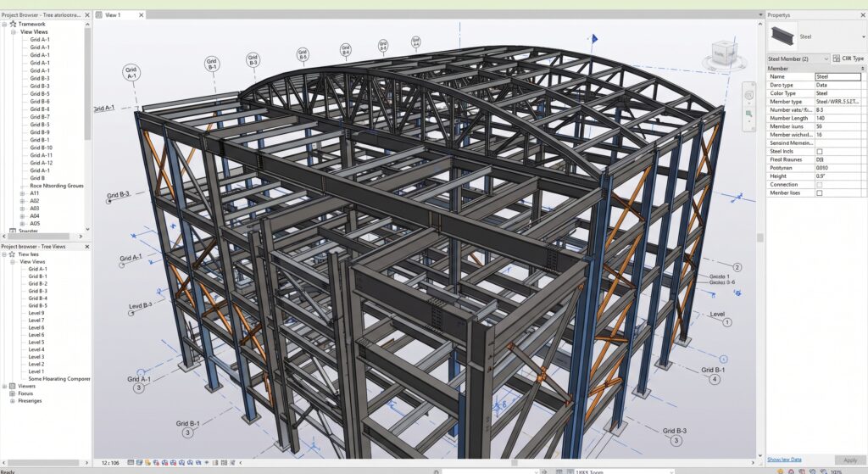Image resolution: width=868 pixels, height=474 pixels.
Task: Click the temporary hide/isolate icon
Action: pyautogui.click(x=198, y=462)
